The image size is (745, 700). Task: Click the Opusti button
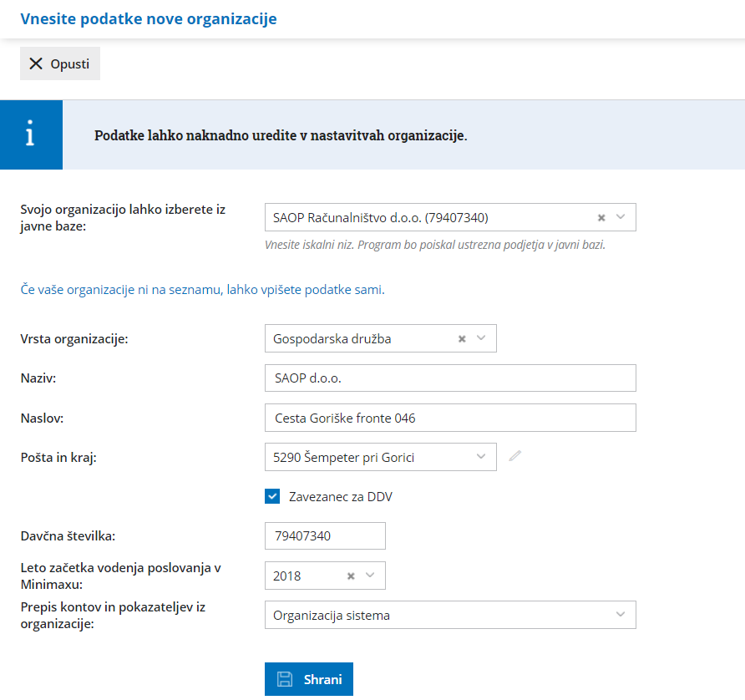tap(60, 63)
